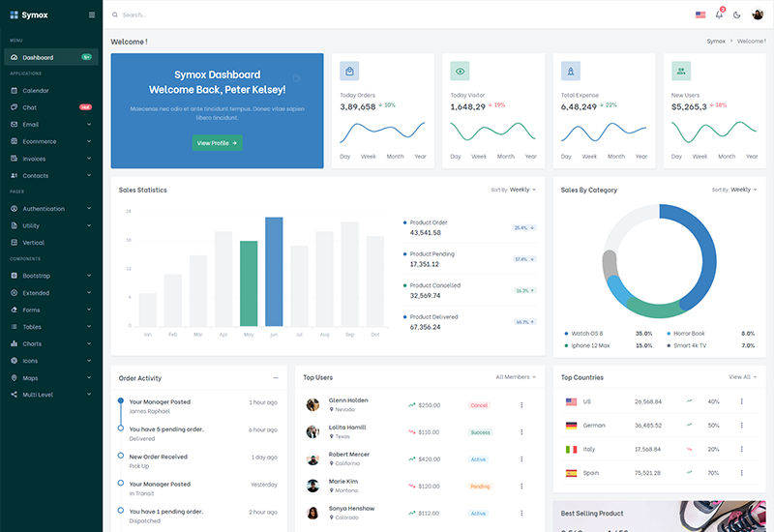Click the View Profile button

[x=217, y=143]
